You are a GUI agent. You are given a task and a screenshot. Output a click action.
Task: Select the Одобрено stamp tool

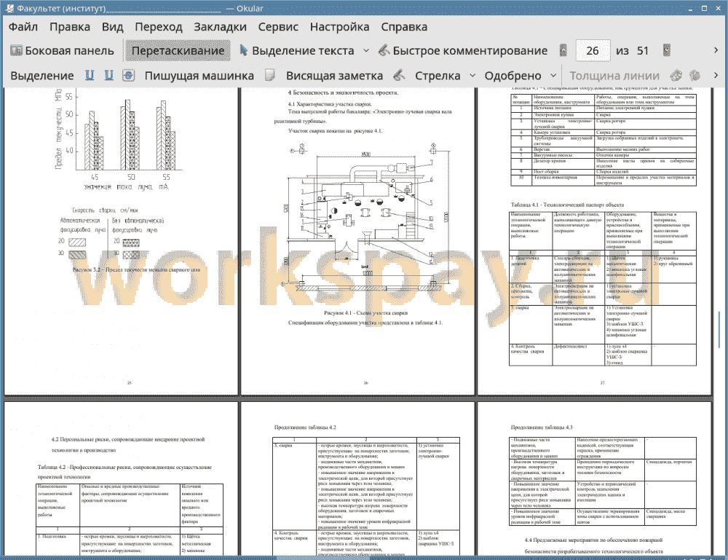point(513,76)
